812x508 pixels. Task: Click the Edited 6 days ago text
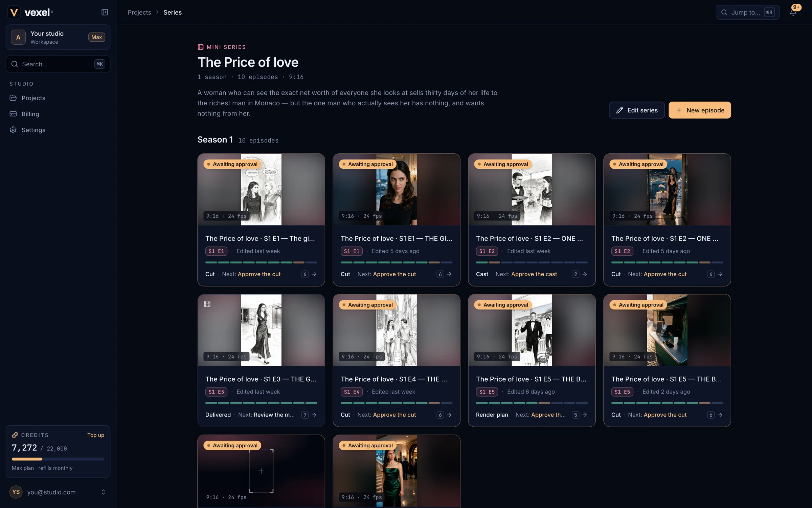531,391
